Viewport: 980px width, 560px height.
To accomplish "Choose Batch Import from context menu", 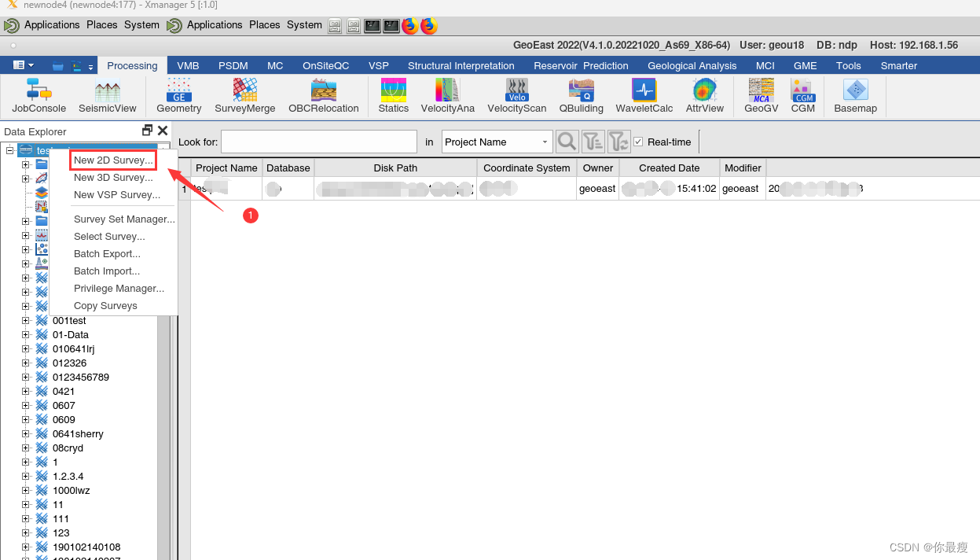I will tap(107, 271).
